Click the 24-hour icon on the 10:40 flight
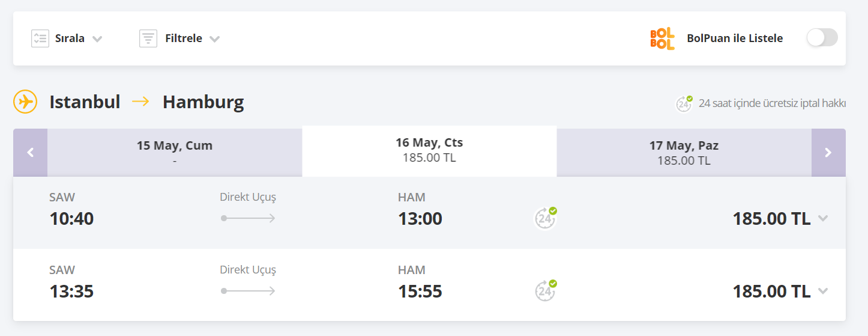Screen dimensions: 868x336 [546, 218]
